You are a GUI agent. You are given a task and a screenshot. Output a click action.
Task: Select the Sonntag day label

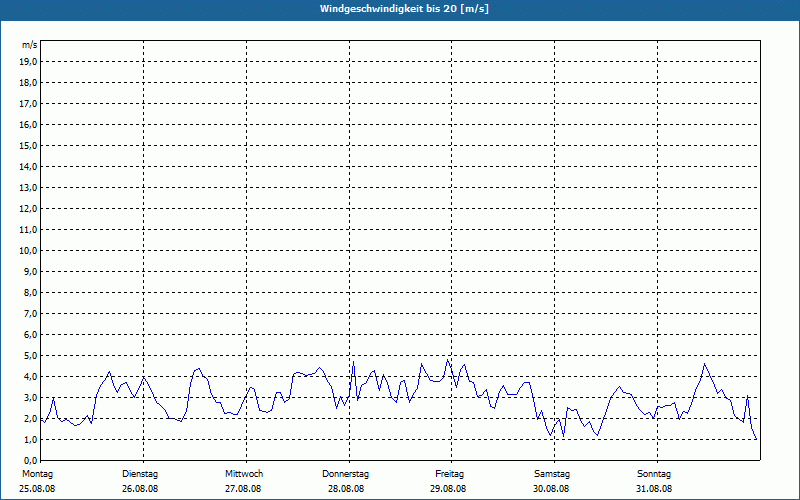pyautogui.click(x=654, y=474)
